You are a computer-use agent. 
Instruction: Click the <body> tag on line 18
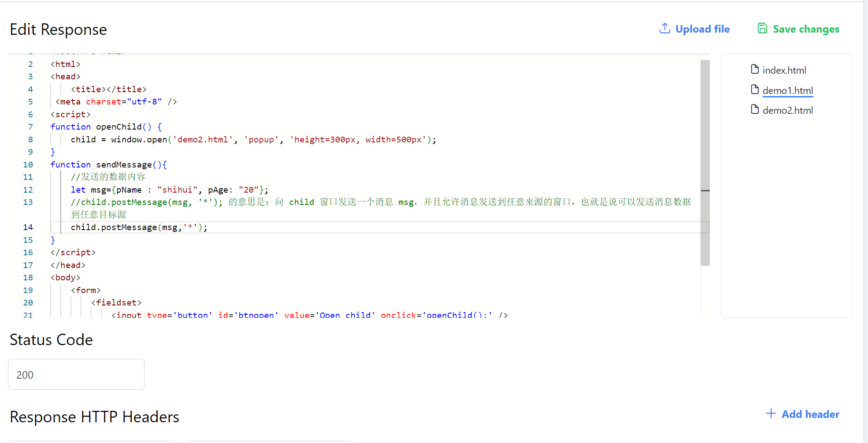point(65,278)
